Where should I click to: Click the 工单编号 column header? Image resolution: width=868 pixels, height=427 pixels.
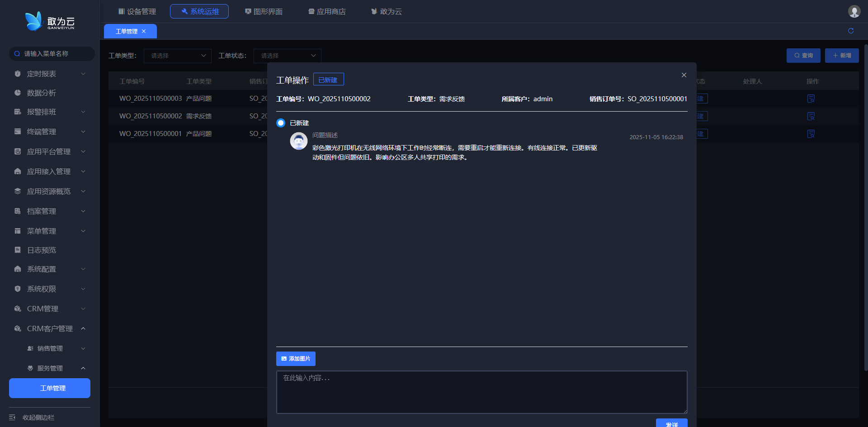(132, 81)
